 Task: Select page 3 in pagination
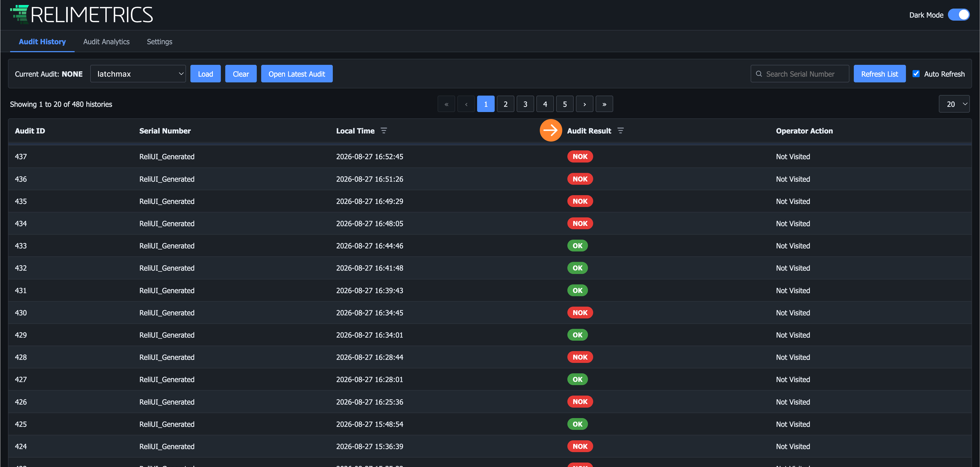[525, 104]
